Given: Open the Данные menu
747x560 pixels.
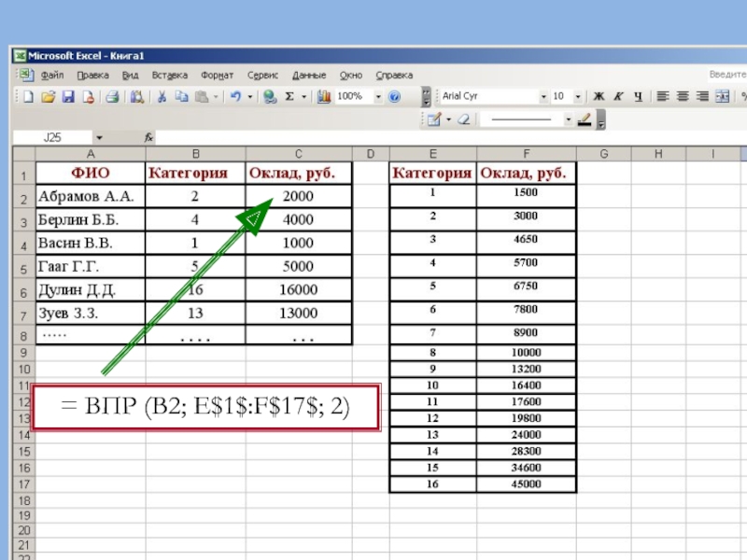Looking at the screenshot, I should pyautogui.click(x=309, y=75).
